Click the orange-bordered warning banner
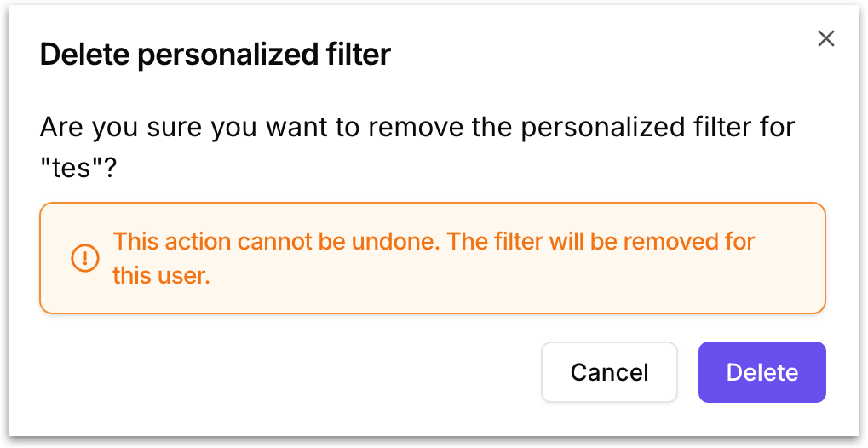The height and width of the screenshot is (448, 868). [x=433, y=258]
